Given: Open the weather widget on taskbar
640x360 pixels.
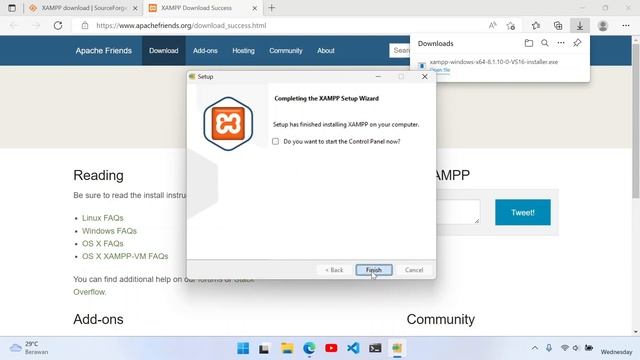Looking at the screenshot, I should point(29,348).
